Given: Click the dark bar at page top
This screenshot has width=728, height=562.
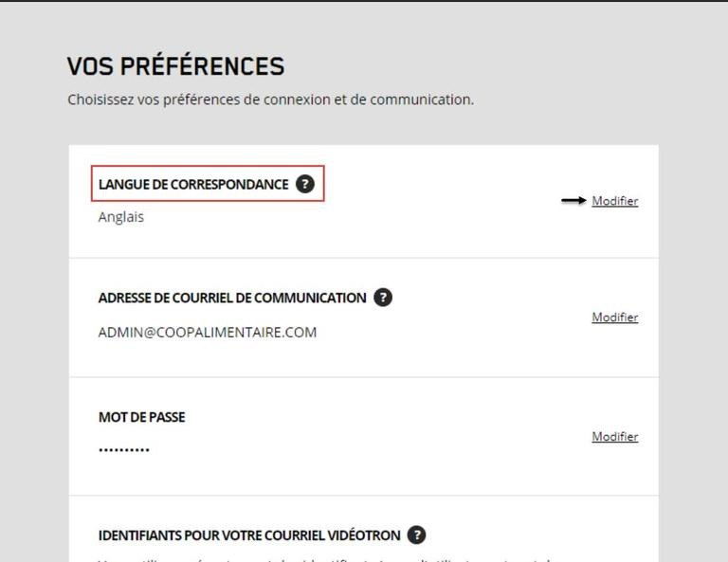Looking at the screenshot, I should [364, 1].
